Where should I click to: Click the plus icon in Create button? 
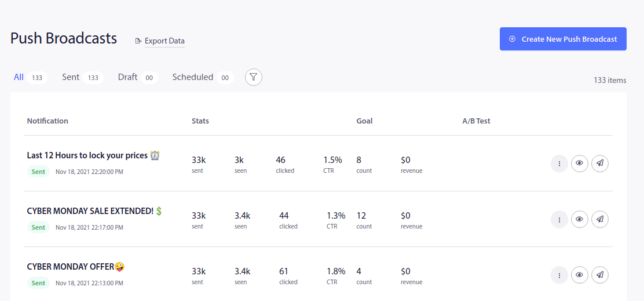coord(512,39)
